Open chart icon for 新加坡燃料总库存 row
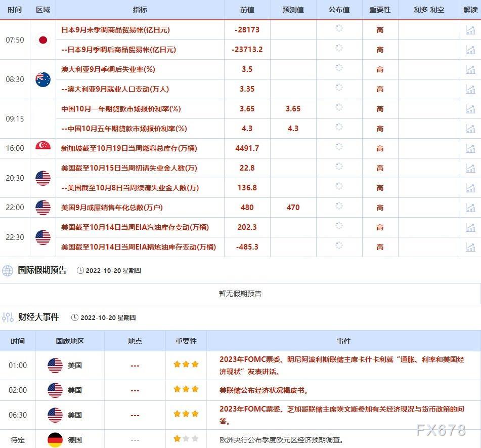This screenshot has width=481, height=448. pos(470,148)
